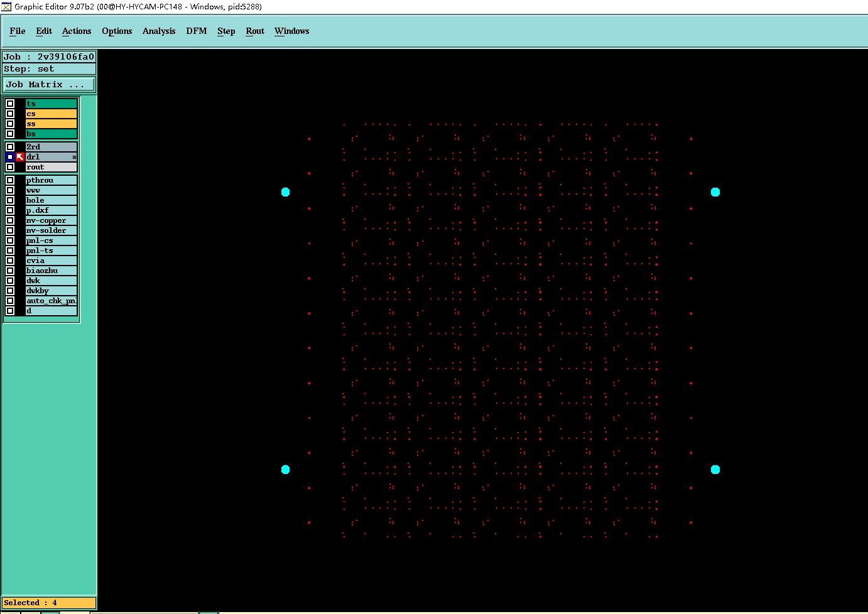This screenshot has height=614, width=868.
Task: Toggle display checkbox for drl layer
Action: [10, 157]
